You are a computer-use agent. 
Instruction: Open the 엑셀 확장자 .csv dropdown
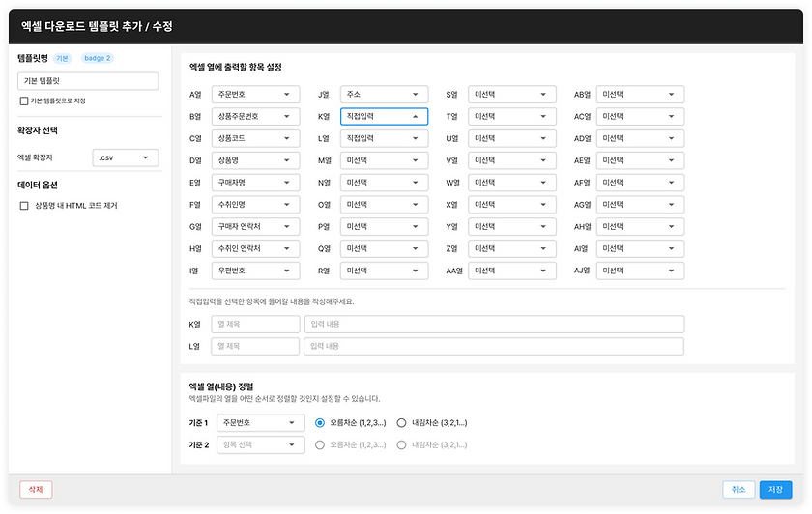point(126,157)
